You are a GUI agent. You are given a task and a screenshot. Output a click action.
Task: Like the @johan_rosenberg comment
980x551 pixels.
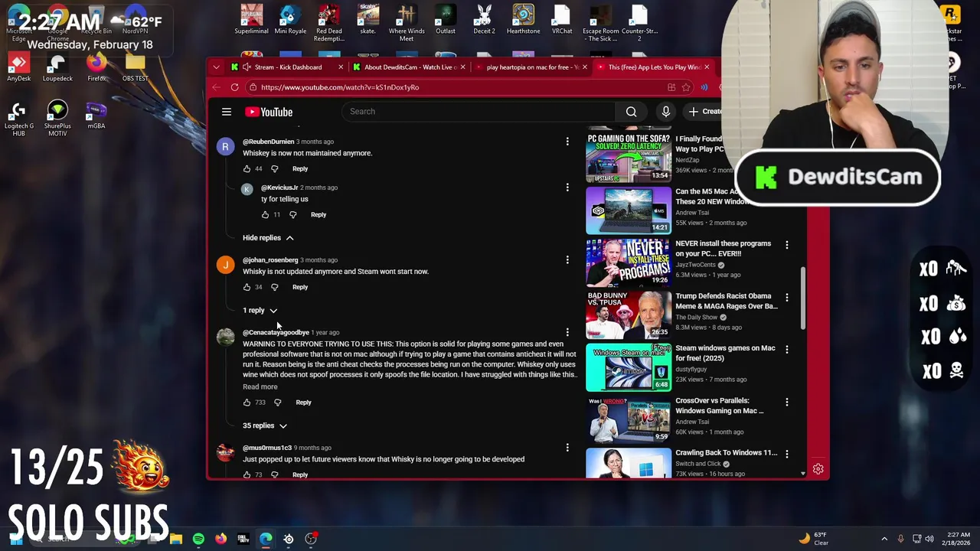coord(247,287)
